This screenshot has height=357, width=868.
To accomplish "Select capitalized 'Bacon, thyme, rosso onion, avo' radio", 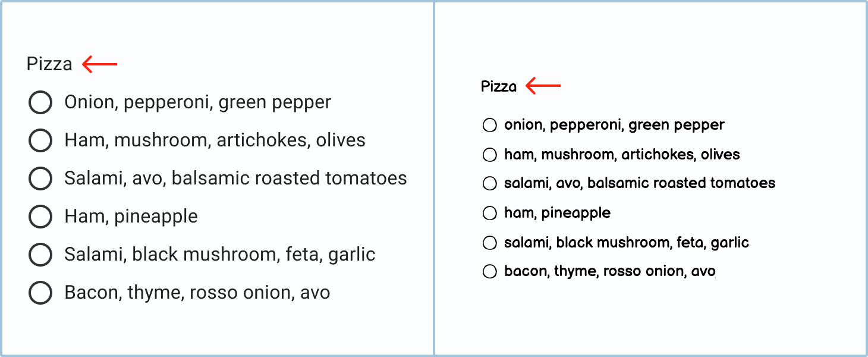I will [x=40, y=293].
